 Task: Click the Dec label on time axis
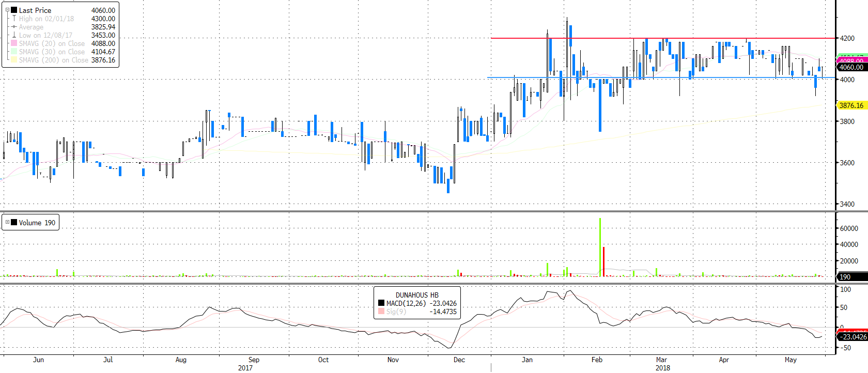click(459, 360)
